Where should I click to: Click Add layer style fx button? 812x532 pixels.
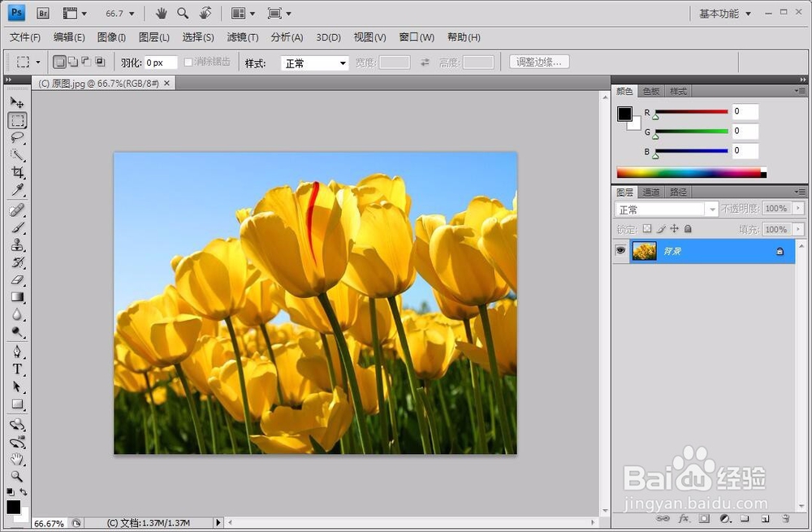(x=684, y=518)
